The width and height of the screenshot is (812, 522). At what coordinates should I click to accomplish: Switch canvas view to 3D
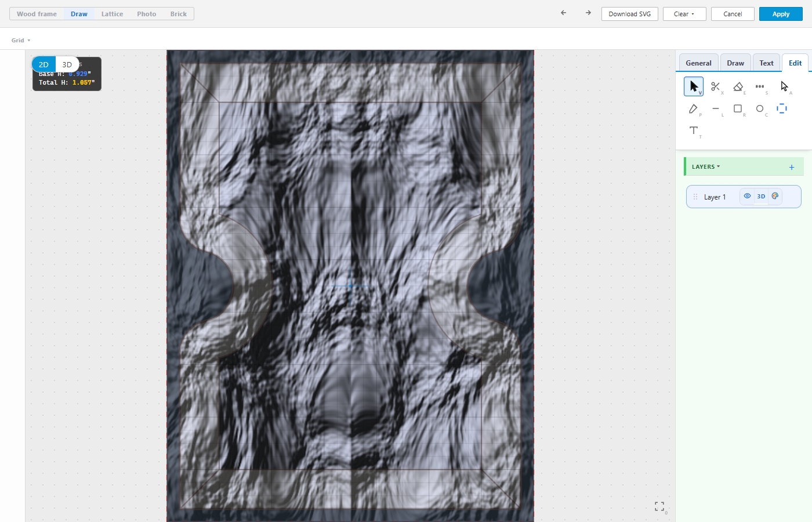click(67, 64)
